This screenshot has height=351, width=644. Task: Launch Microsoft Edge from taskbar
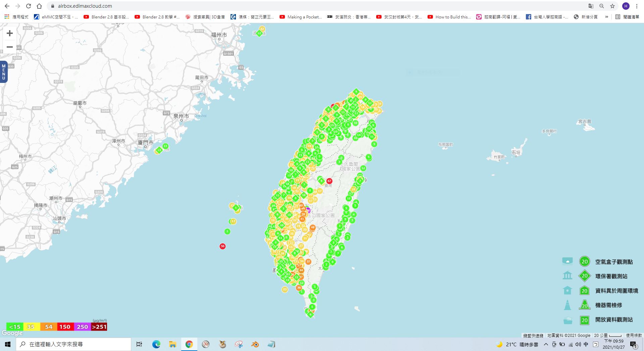[156, 344]
